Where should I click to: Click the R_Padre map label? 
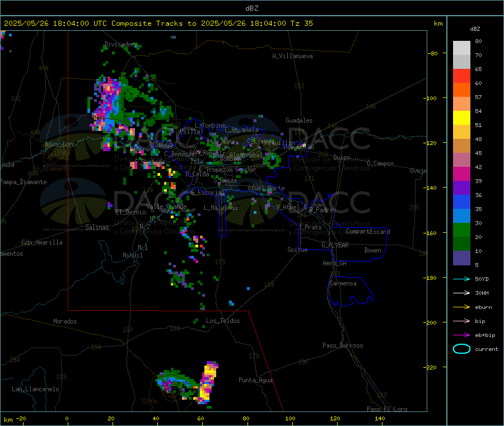(321, 210)
